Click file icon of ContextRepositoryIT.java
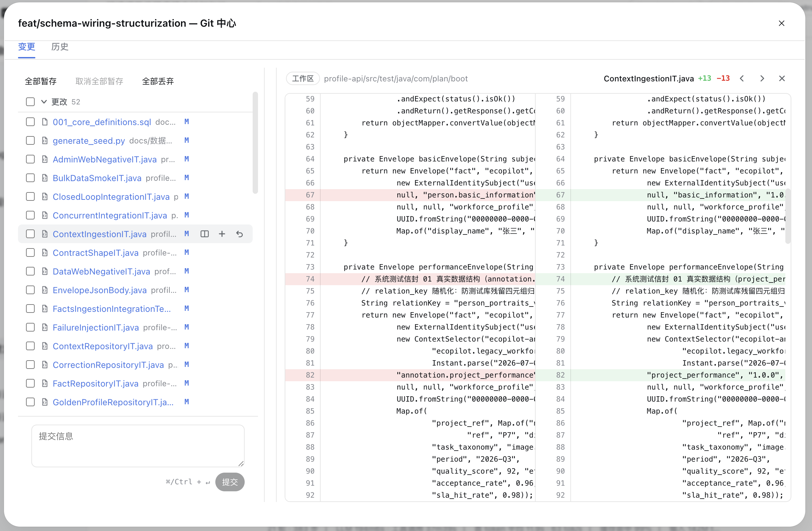The width and height of the screenshot is (812, 531). pyautogui.click(x=45, y=346)
